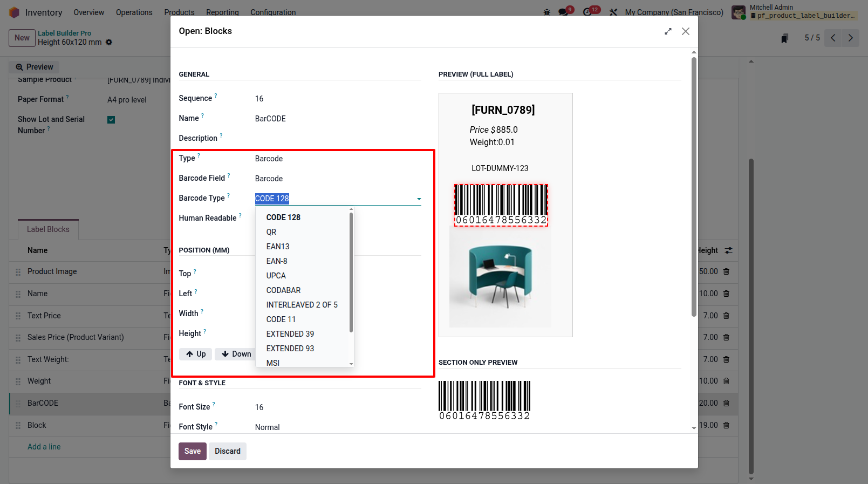Save the block dialog changes
This screenshot has height=484, width=868.
193,451
